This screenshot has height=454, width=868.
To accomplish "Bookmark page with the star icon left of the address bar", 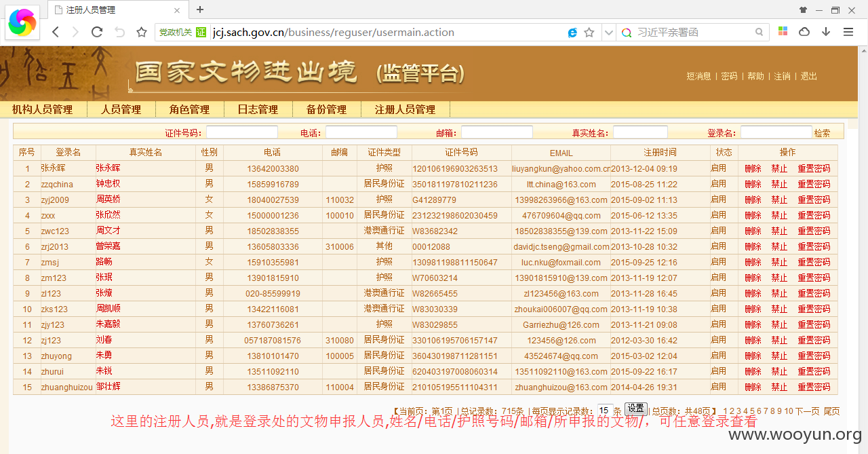I will 142,32.
